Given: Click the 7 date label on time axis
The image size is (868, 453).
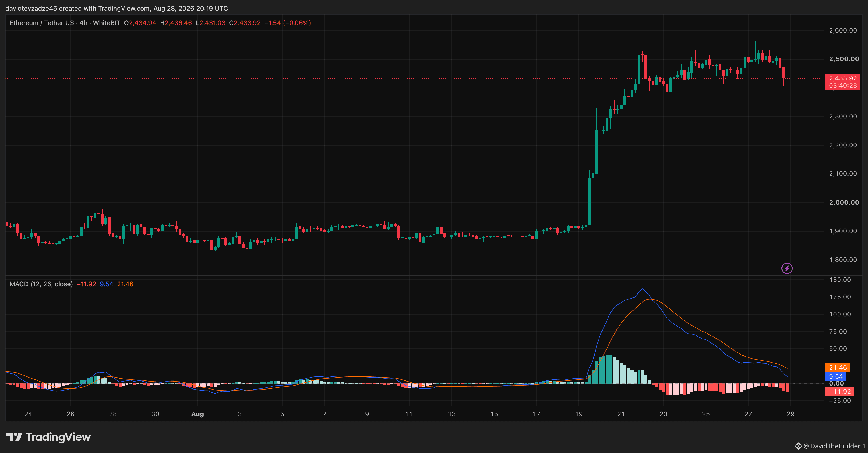Looking at the screenshot, I should point(324,414).
